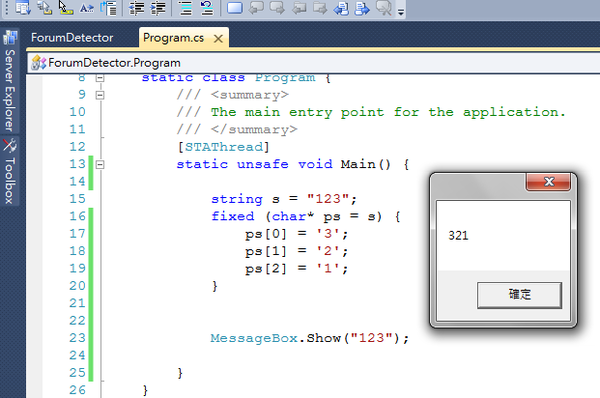Screen dimensions: 600x398
Task: Close the Program.cs tab
Action: click(218, 39)
